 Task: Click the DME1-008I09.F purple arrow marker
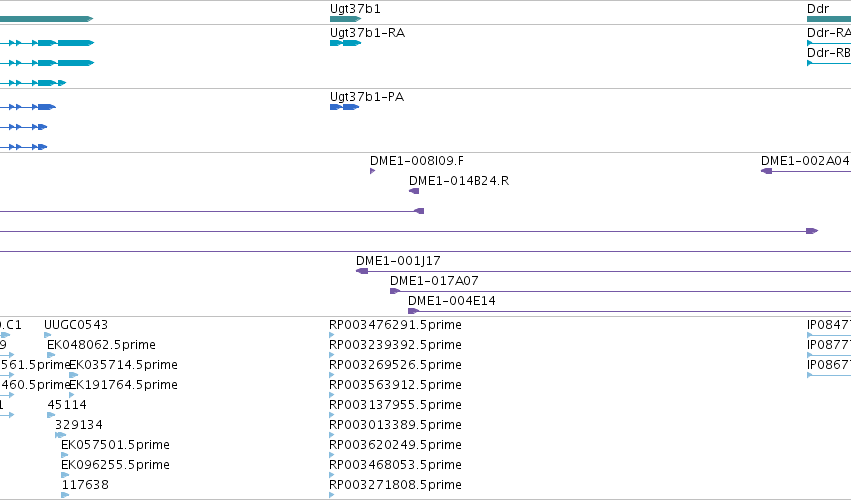(372, 171)
